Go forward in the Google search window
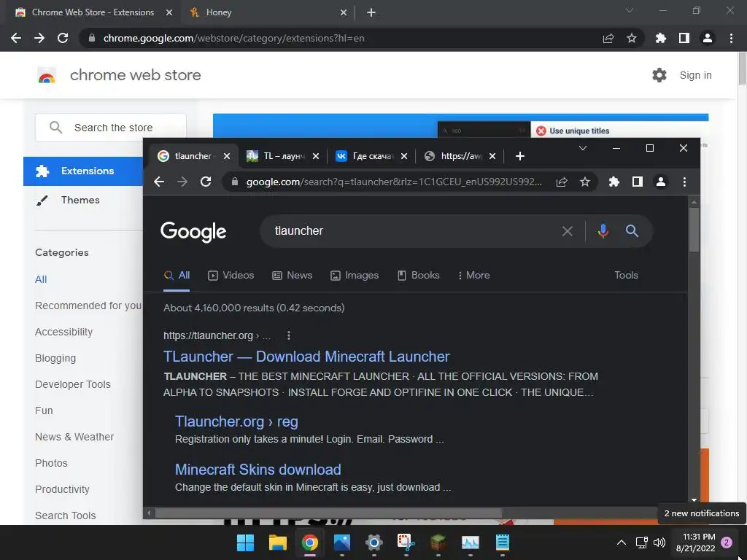This screenshot has height=560, width=747. (x=182, y=182)
